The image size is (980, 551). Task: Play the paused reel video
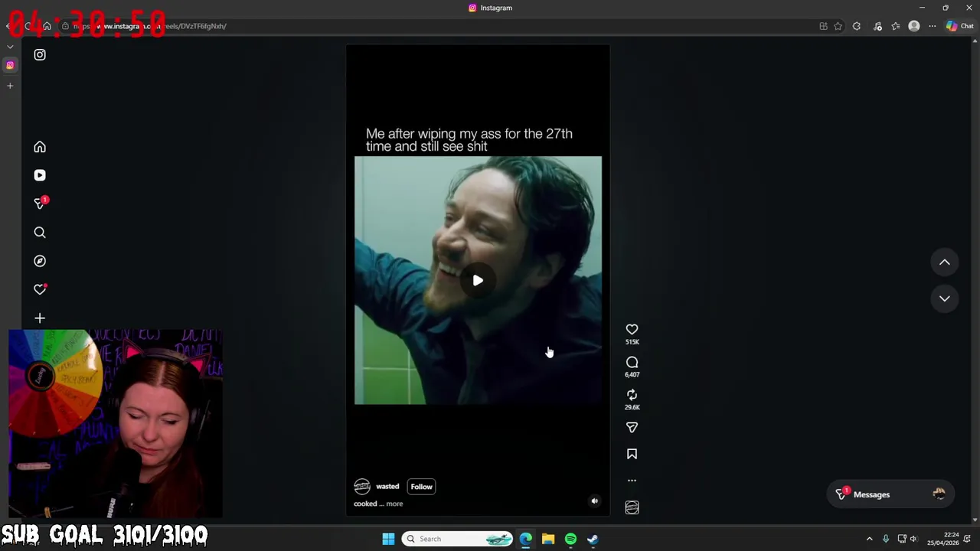click(x=478, y=281)
